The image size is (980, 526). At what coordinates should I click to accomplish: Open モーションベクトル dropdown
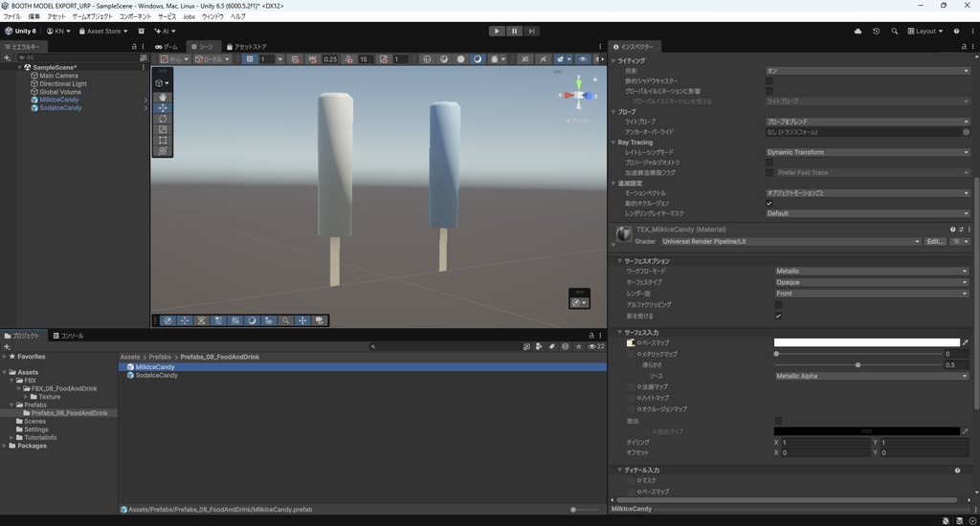coord(867,193)
